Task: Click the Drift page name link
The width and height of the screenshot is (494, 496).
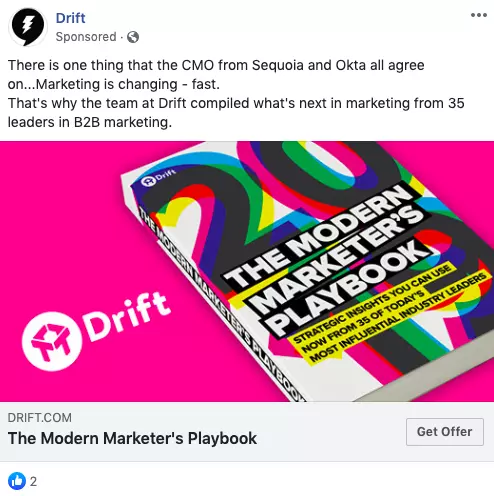Action: pos(70,18)
